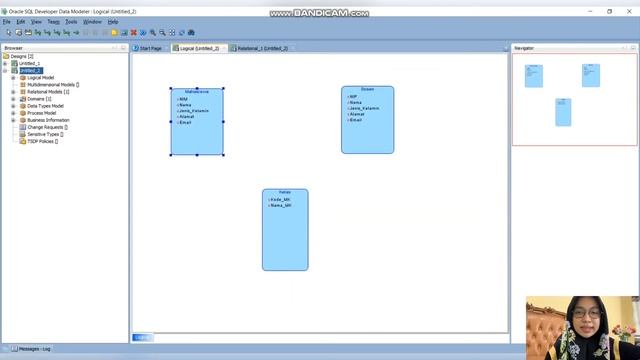The height and width of the screenshot is (360, 640).
Task: Click the New Type Substitution arrow icon
Action: (x=76, y=33)
